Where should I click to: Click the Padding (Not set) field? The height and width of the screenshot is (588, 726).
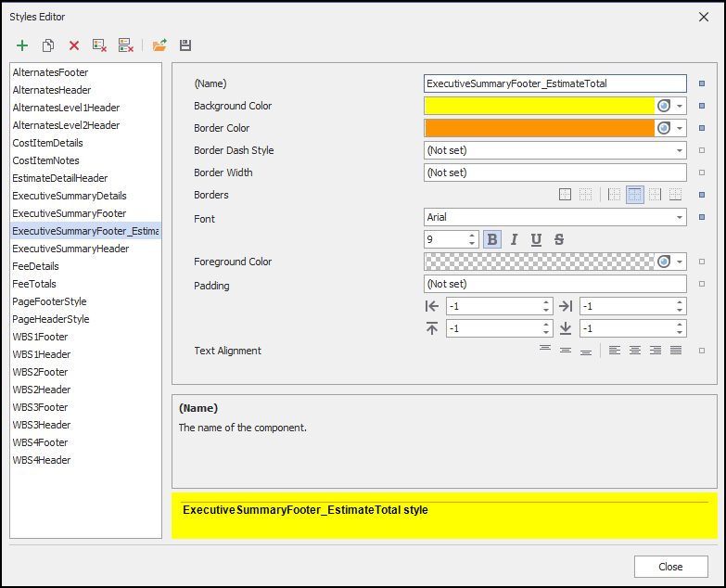pos(555,284)
